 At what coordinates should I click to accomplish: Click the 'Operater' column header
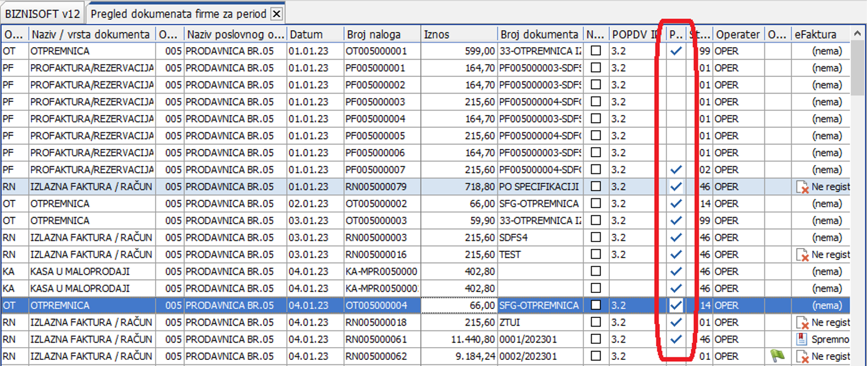click(x=738, y=34)
